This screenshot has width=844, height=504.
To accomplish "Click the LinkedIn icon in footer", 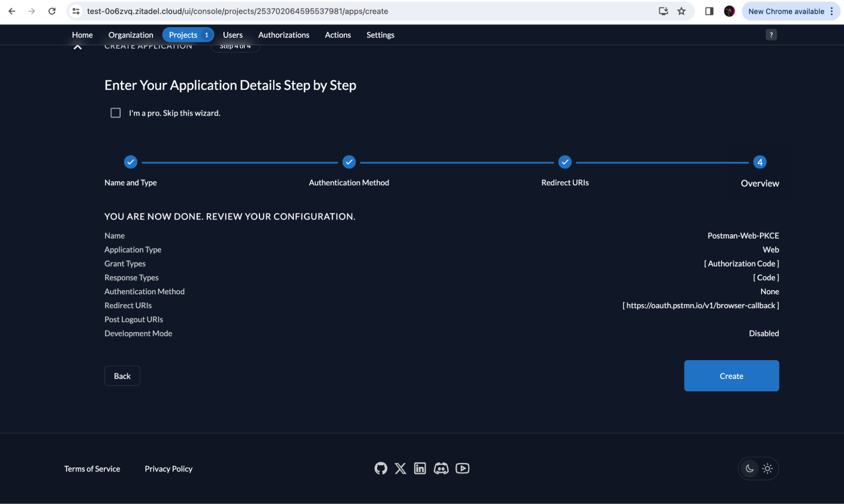I will 420,468.
